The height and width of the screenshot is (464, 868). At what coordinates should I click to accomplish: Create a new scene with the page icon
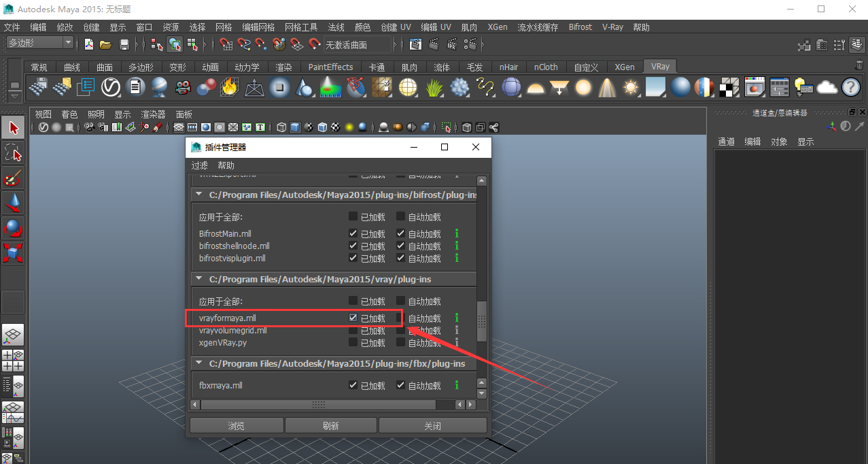point(88,44)
